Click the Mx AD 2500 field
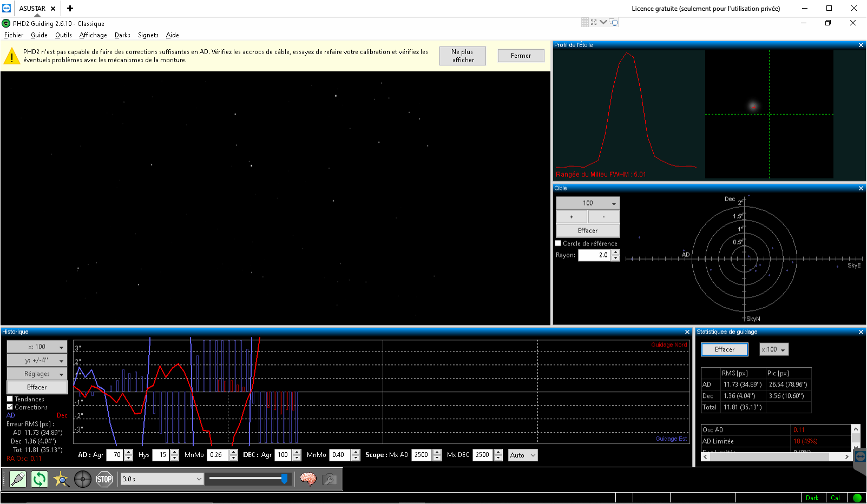 422,455
